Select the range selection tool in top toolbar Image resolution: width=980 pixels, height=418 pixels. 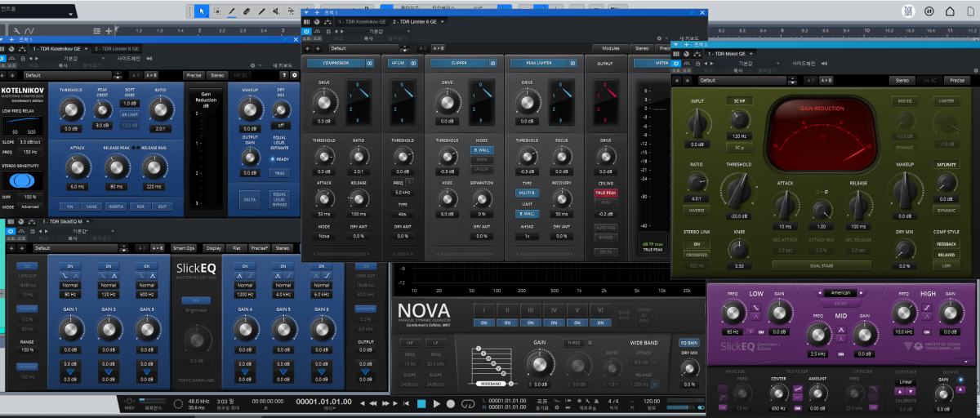click(x=217, y=11)
